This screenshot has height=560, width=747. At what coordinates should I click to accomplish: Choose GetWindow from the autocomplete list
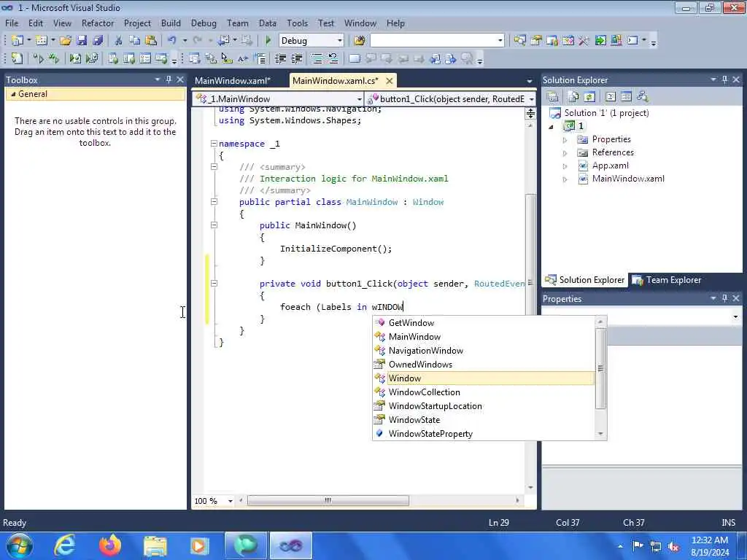click(x=484, y=323)
